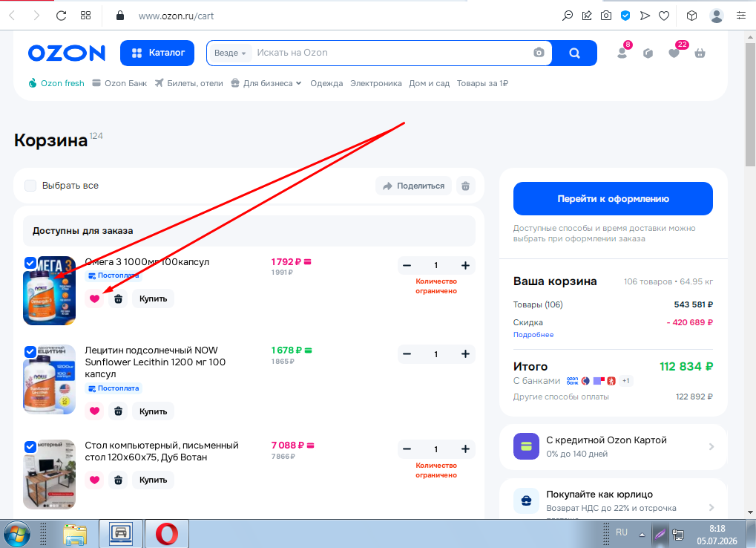
Task: Increase Лецитин quantity with plus
Action: pos(465,354)
